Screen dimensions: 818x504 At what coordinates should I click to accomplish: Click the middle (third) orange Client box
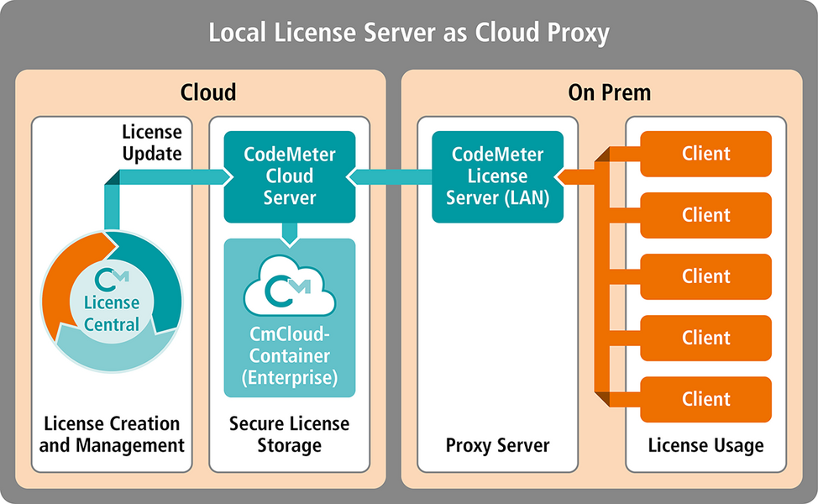[705, 276]
